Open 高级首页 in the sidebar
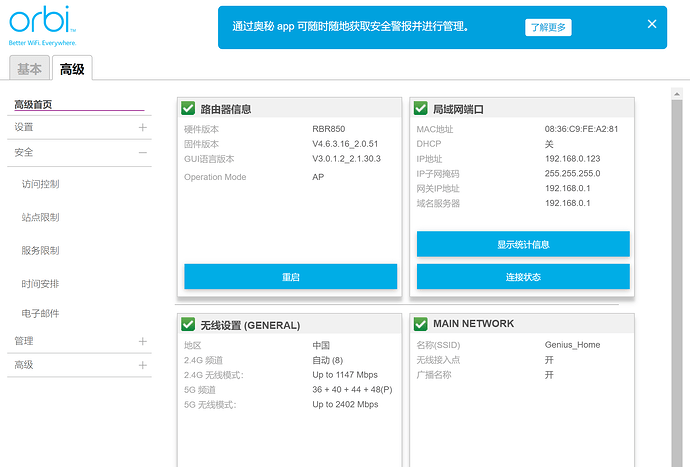This screenshot has width=690, height=467. tap(33, 104)
